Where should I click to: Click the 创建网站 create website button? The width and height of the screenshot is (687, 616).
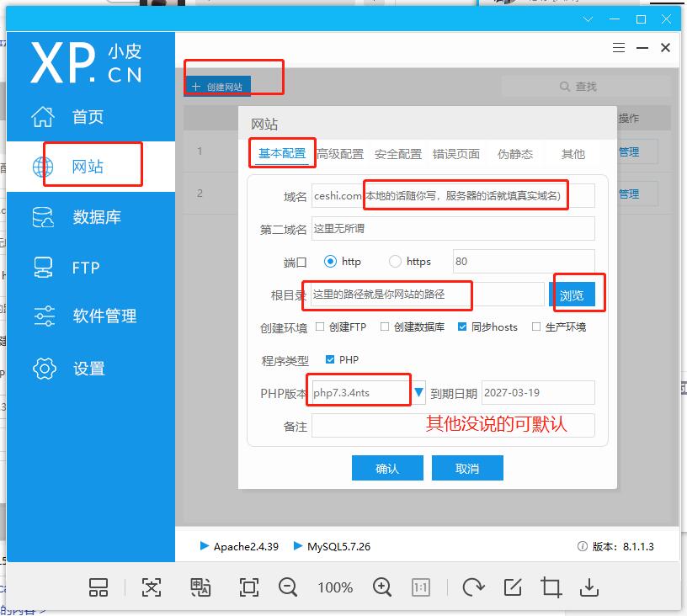[218, 86]
